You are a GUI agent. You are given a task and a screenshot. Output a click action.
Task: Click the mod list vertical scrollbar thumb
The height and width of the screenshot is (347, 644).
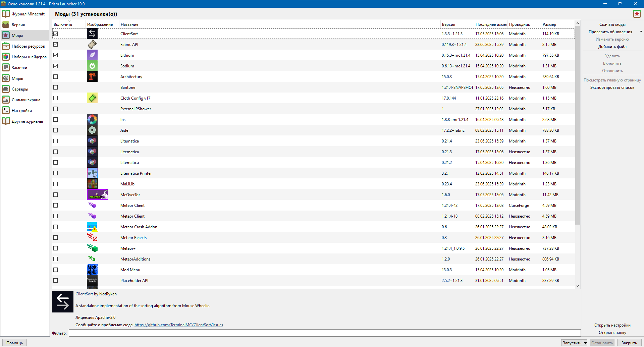[578, 125]
